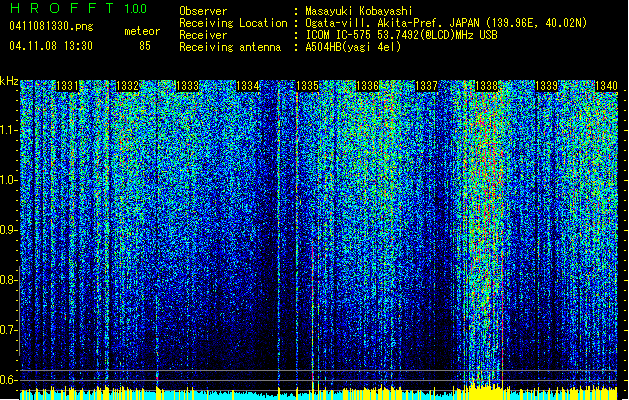Screen dimensions: 629x400
Task: Click the Ogata-vill. Akita-Pref. JAPAN location text
Action: [446, 23]
